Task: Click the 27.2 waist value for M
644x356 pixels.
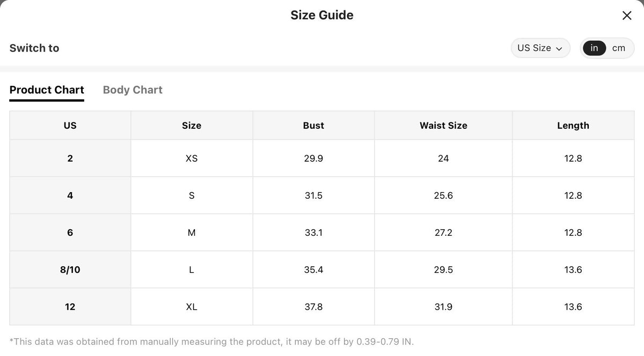Action: click(x=443, y=233)
